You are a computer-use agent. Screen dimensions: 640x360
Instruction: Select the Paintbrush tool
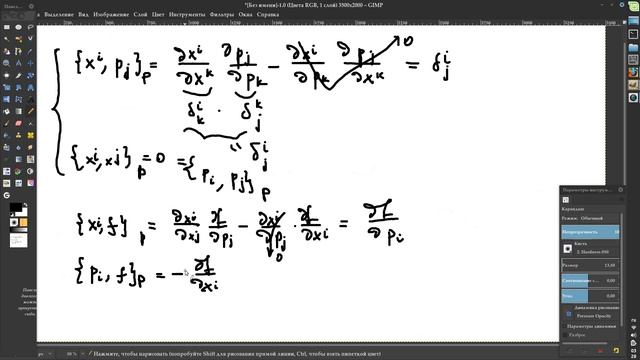[7, 123]
